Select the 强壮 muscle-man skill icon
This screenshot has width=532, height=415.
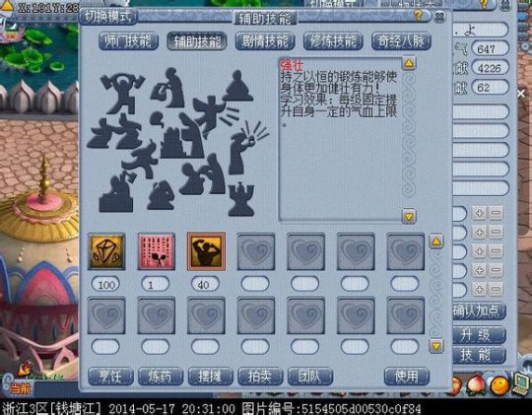pos(206,251)
